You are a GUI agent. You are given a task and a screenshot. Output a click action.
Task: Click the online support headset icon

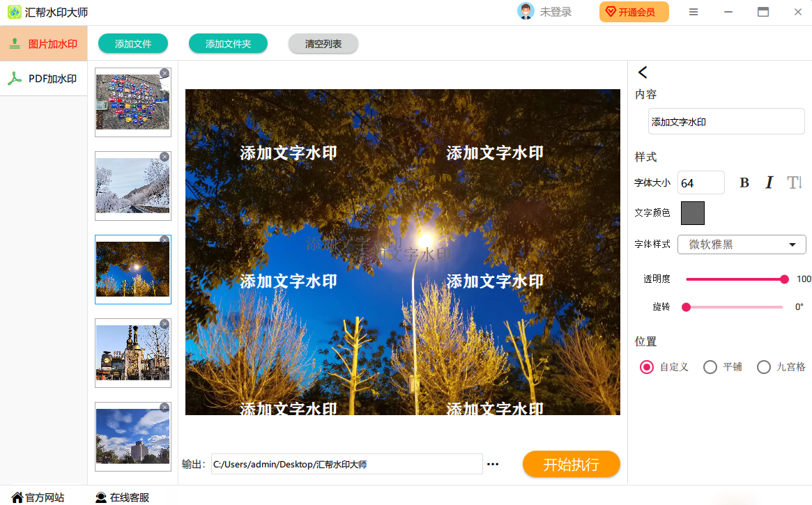coord(101,498)
